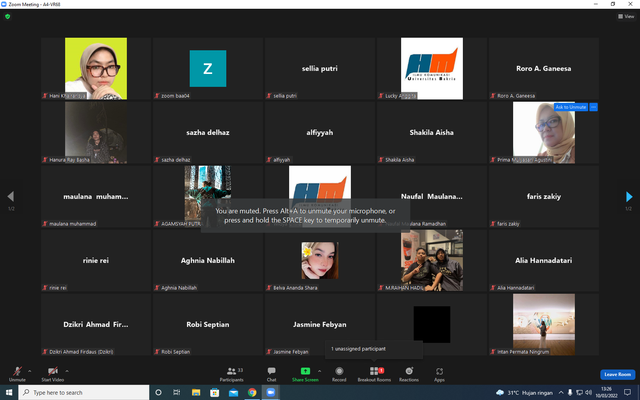Screen dimensions: 640x400
Task: Select Aghnia Nabillah tile
Action: (x=208, y=260)
